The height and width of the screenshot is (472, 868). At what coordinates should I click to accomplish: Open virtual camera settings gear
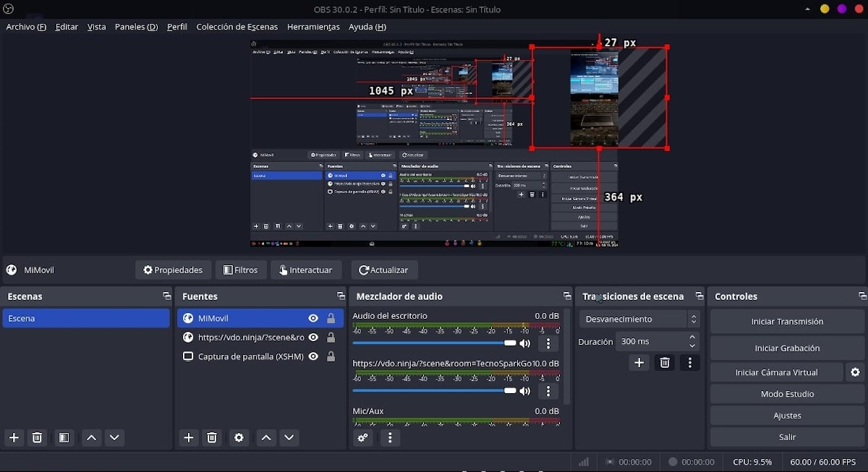(x=855, y=372)
